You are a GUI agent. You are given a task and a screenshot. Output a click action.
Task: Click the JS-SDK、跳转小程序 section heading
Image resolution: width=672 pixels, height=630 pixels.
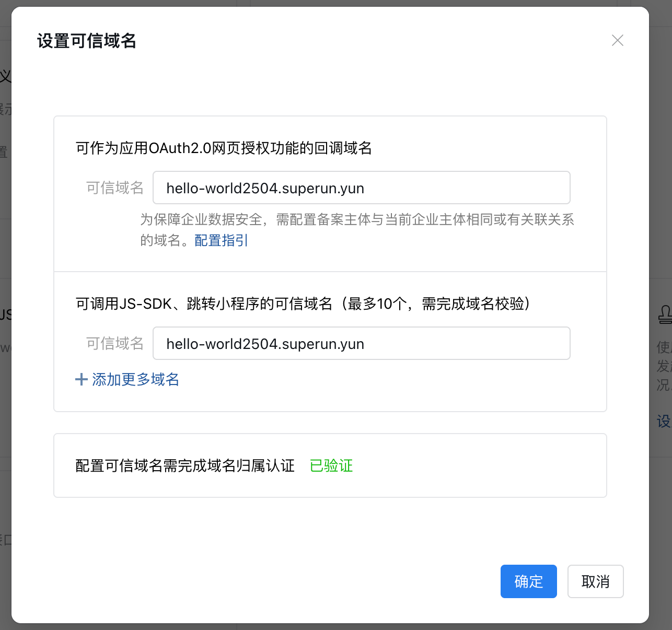[x=303, y=304]
